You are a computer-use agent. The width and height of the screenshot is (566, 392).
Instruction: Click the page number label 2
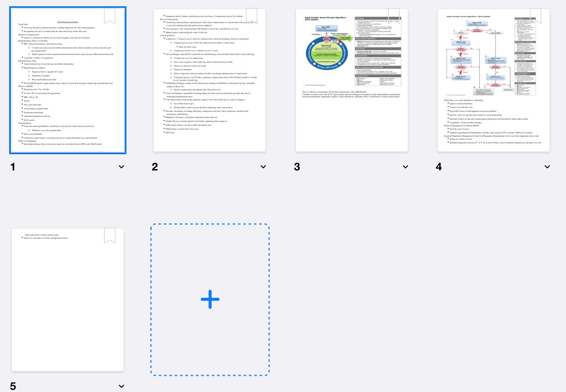tap(155, 167)
